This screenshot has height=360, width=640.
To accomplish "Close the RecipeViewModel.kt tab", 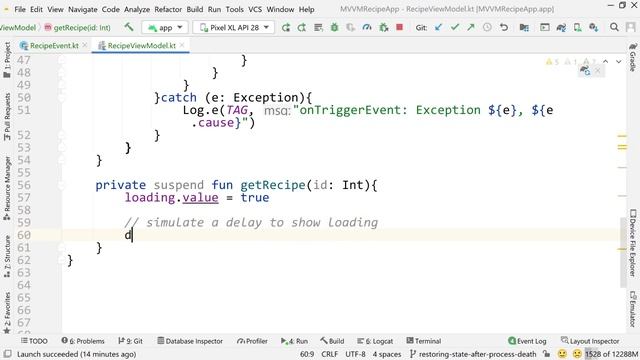I will pyautogui.click(x=182, y=45).
